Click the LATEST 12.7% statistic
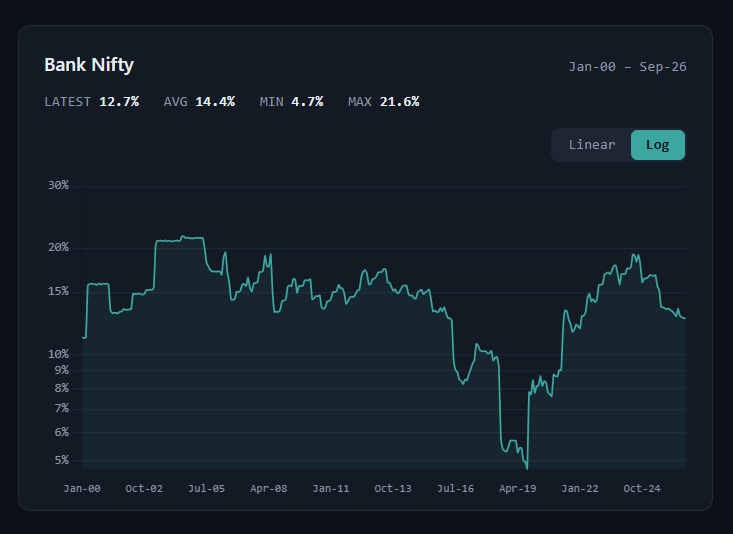The image size is (733, 534). point(92,101)
